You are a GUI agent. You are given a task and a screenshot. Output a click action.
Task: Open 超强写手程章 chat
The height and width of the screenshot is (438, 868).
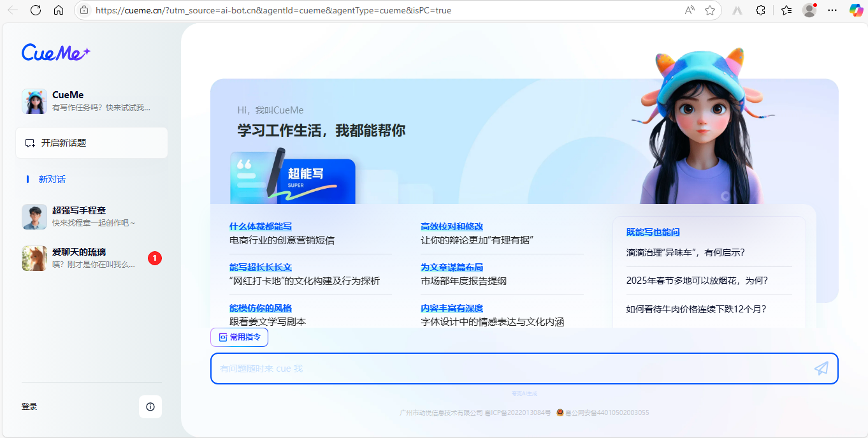pyautogui.click(x=92, y=217)
